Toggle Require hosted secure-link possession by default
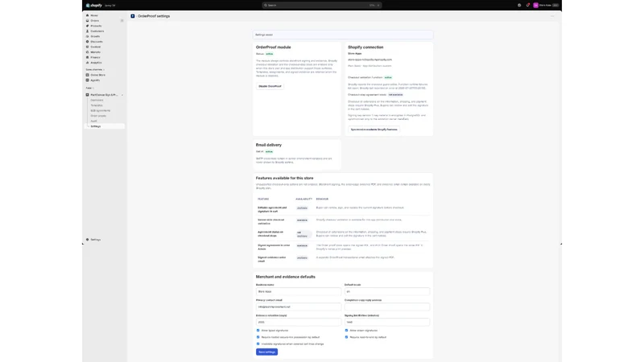The width and height of the screenshot is (644, 362). pyautogui.click(x=258, y=337)
